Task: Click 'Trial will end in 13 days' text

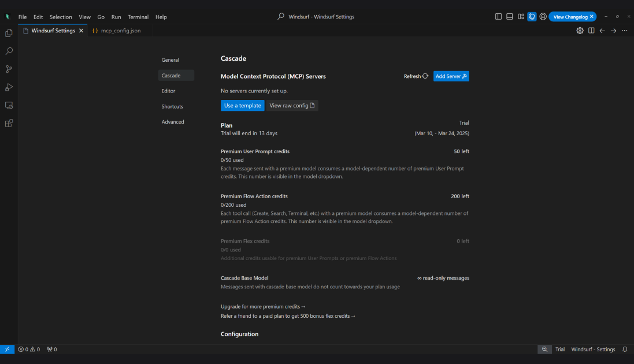Action: [249, 133]
